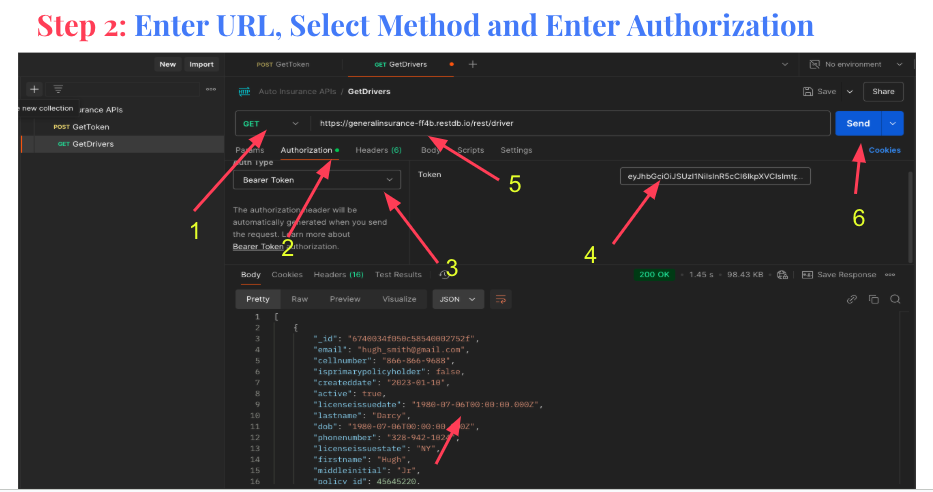Click the Share button
The image size is (933, 492).
pos(883,92)
